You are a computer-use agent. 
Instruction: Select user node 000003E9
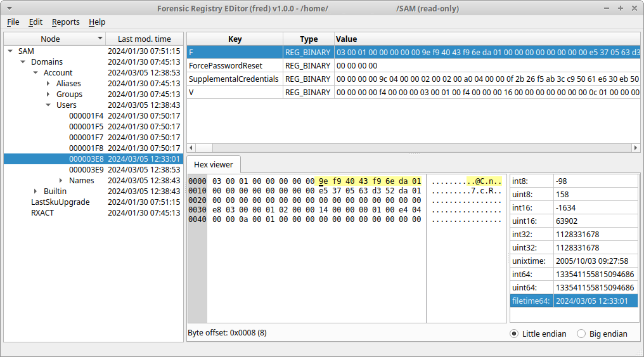point(86,170)
